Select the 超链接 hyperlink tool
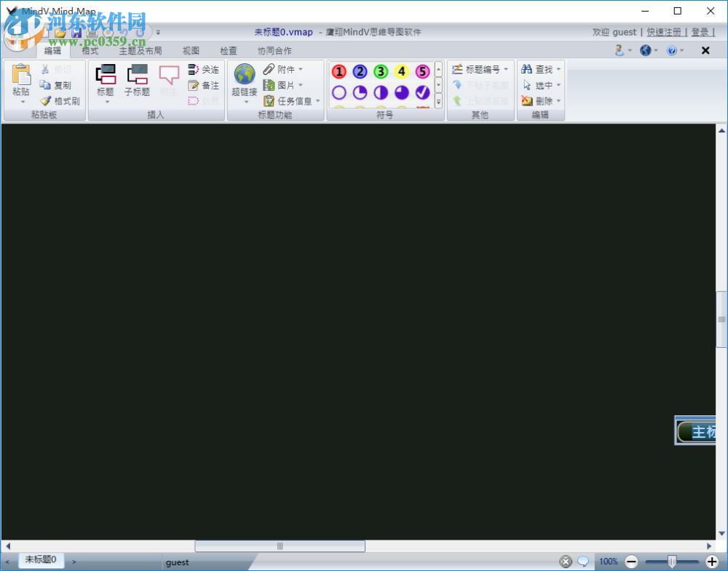This screenshot has width=728, height=571. [x=243, y=80]
